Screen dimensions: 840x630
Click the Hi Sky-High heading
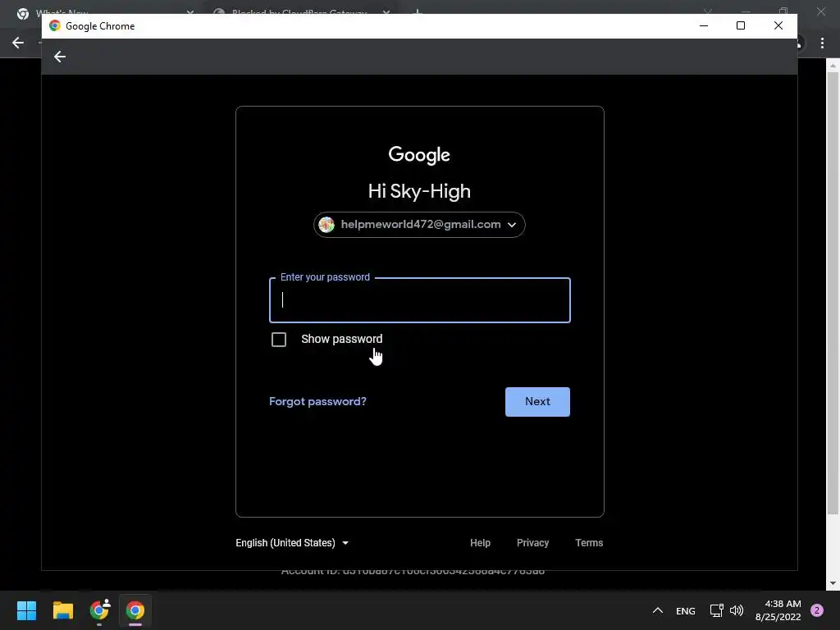click(x=419, y=192)
